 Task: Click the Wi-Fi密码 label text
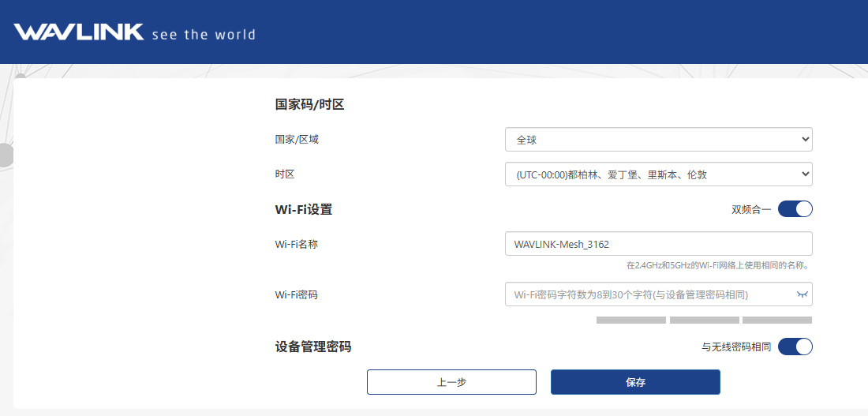(296, 294)
